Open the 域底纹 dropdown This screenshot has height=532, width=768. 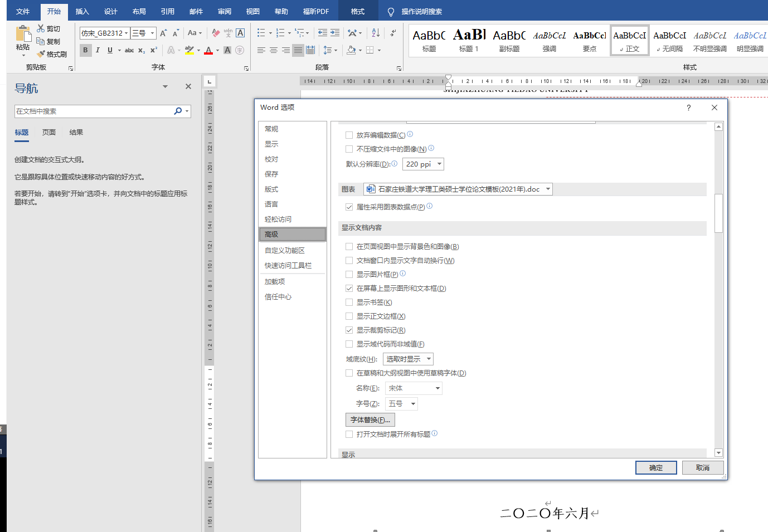coord(407,358)
